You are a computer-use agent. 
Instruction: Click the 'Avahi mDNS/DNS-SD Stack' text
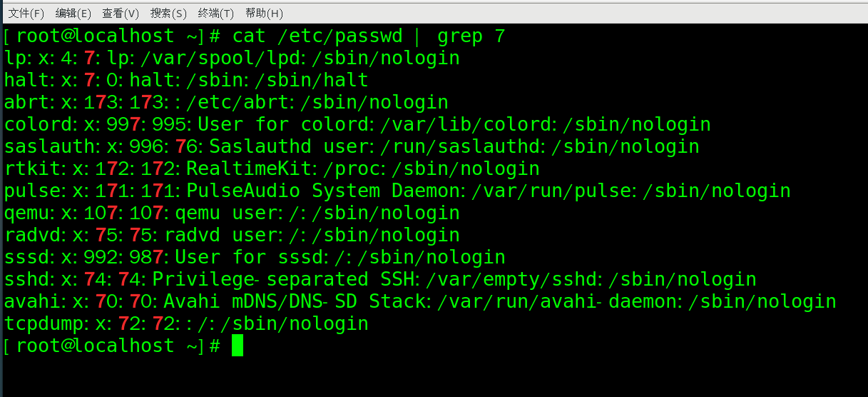295,301
